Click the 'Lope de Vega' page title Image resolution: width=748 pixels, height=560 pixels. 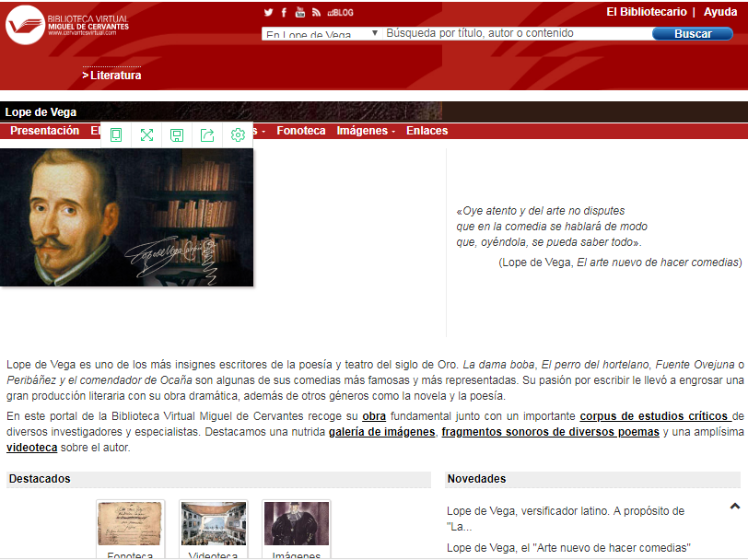[x=41, y=112]
